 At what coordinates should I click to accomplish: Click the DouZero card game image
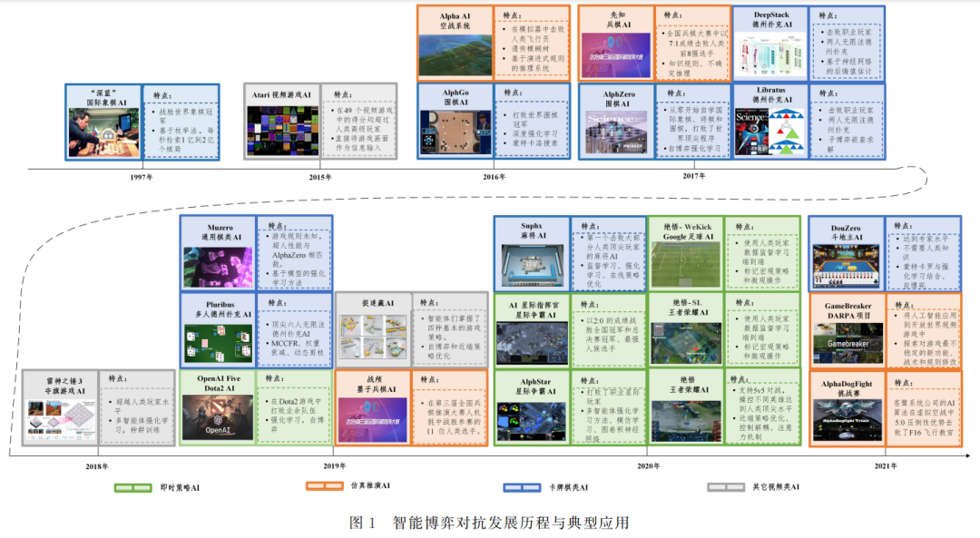click(846, 265)
